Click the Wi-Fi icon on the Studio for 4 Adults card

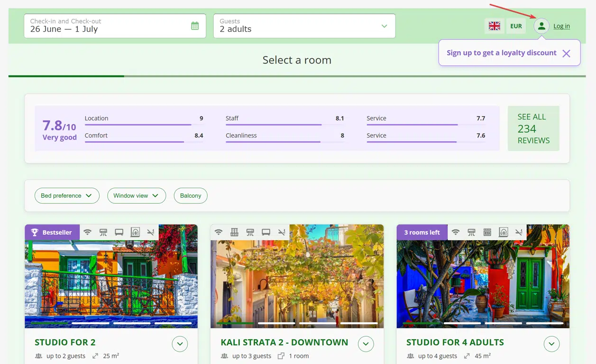[456, 232]
